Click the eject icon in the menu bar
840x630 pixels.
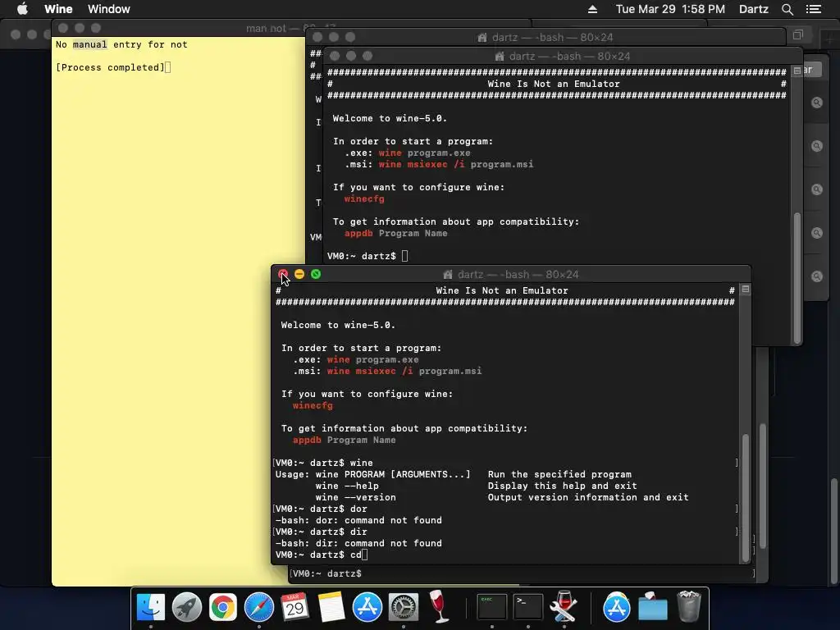coord(592,9)
